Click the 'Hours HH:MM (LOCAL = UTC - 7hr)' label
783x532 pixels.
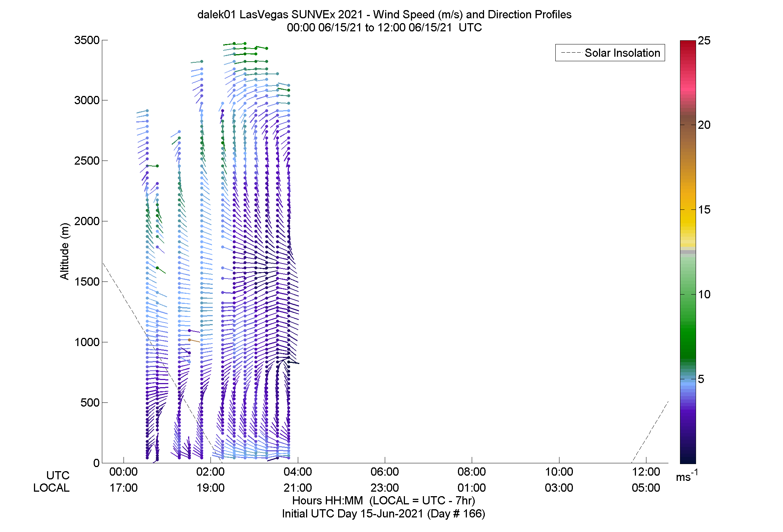click(x=384, y=500)
